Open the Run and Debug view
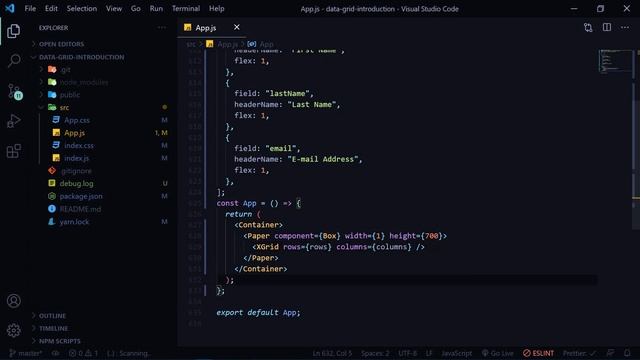Screen dimensions: 640x360 [x=13, y=121]
